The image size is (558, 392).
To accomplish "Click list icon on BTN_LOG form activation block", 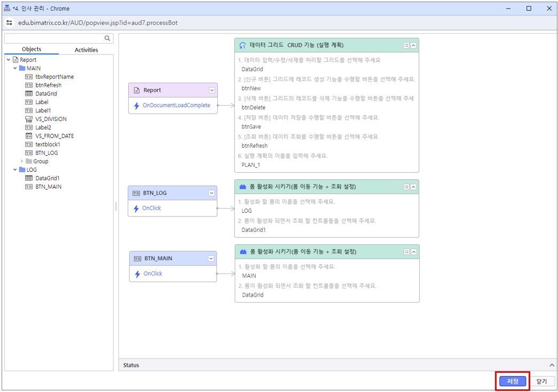I will click(406, 187).
